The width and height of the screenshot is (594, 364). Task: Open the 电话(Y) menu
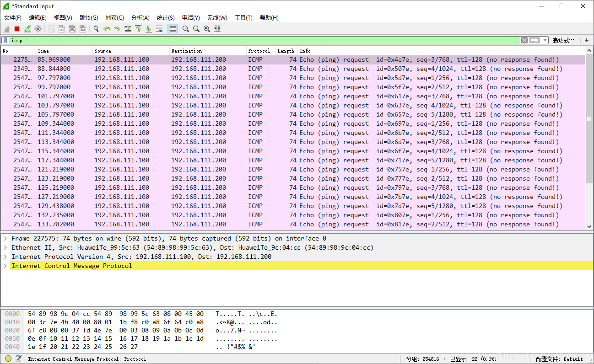point(191,18)
